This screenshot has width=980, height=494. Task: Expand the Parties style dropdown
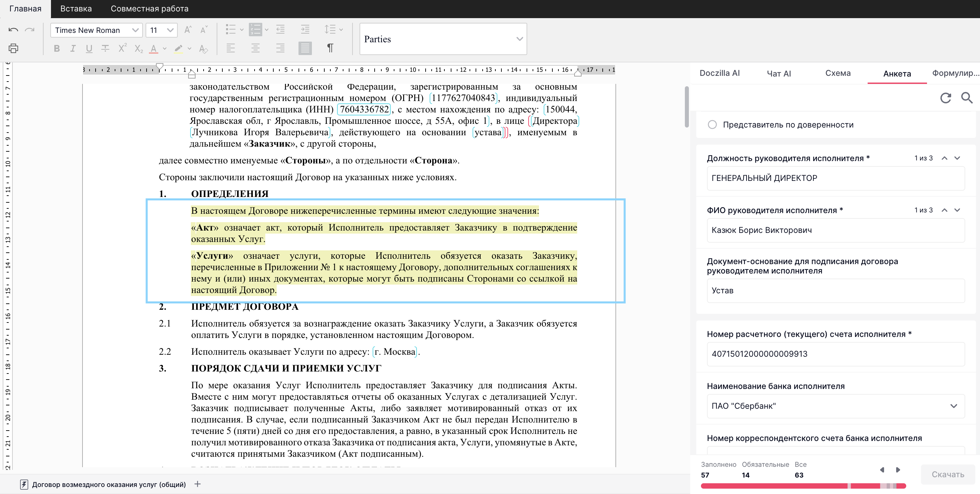pyautogui.click(x=519, y=39)
